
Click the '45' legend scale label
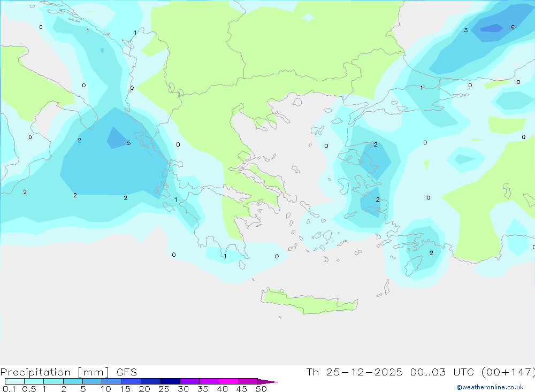(242, 389)
